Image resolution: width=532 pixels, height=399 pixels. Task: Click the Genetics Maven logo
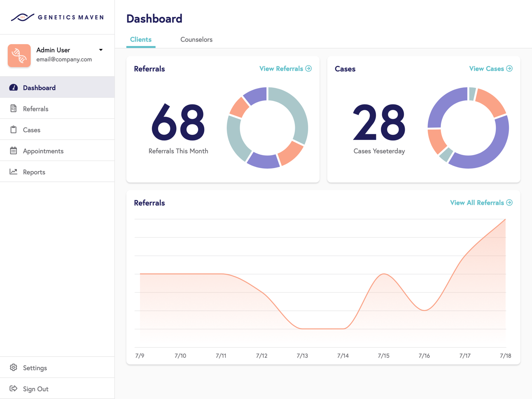(x=57, y=17)
